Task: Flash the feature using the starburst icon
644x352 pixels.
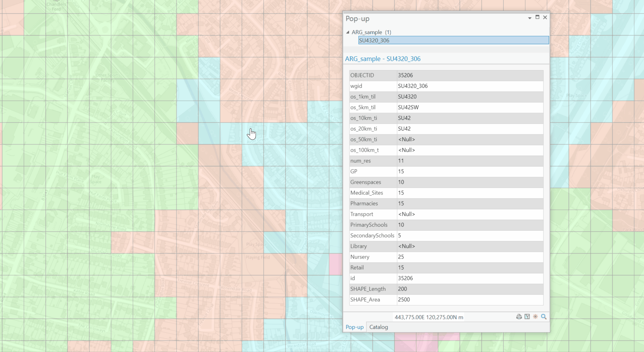Action: 535,316
